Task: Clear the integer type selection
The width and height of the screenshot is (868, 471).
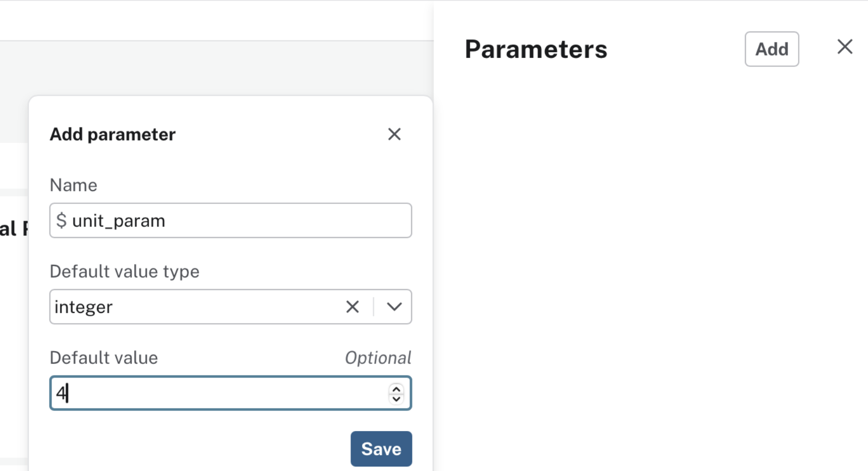Action: (x=352, y=306)
